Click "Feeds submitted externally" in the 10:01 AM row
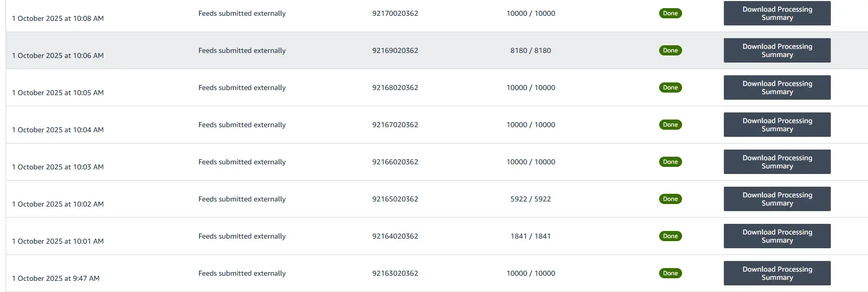The height and width of the screenshot is (292, 868). click(242, 236)
